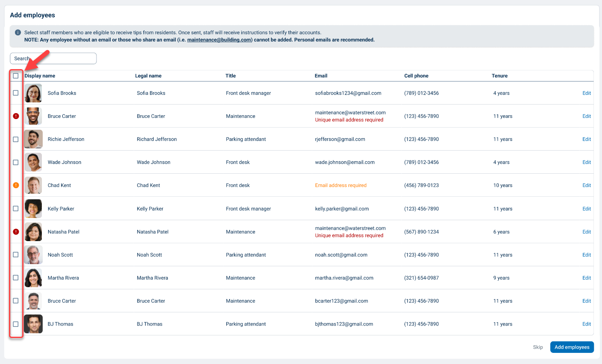Image resolution: width=602 pixels, height=364 pixels.
Task: Tick the checkbox on the bcarter123@gmail.com Bruce Carter row
Action: [16, 301]
